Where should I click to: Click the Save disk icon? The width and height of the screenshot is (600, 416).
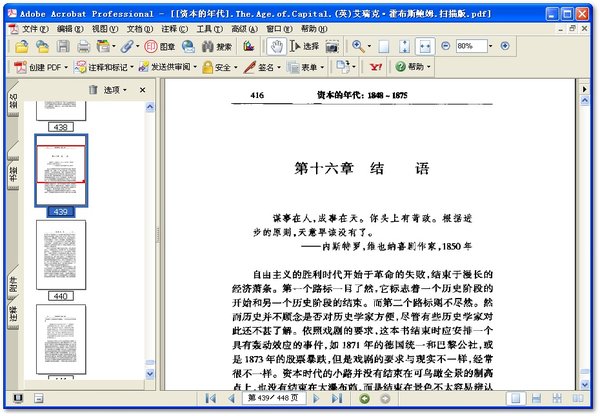pyautogui.click(x=63, y=46)
